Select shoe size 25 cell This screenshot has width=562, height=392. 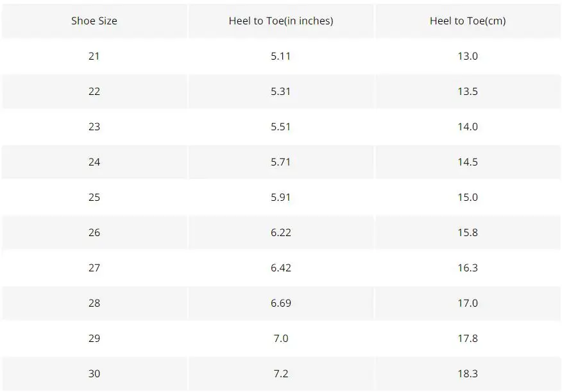94,198
